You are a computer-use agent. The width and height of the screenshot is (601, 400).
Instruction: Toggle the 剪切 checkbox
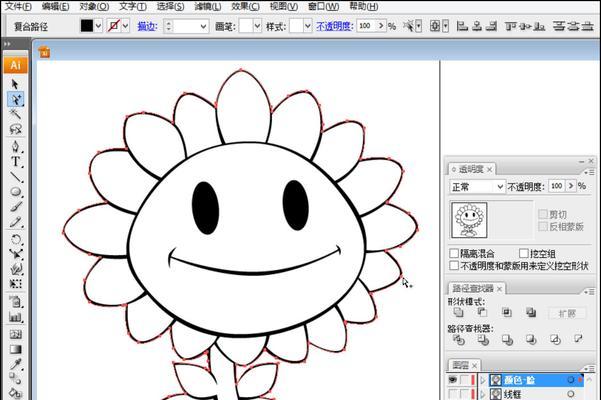(543, 214)
